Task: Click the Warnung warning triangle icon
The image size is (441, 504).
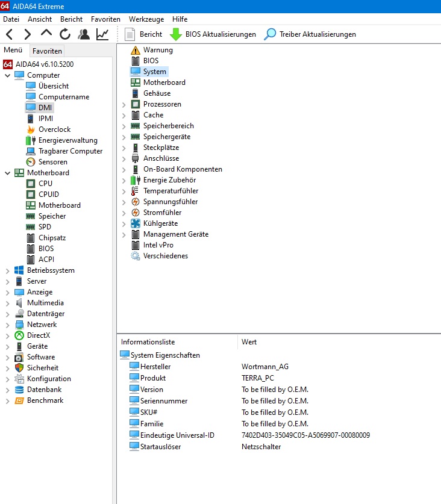Action: tap(136, 50)
